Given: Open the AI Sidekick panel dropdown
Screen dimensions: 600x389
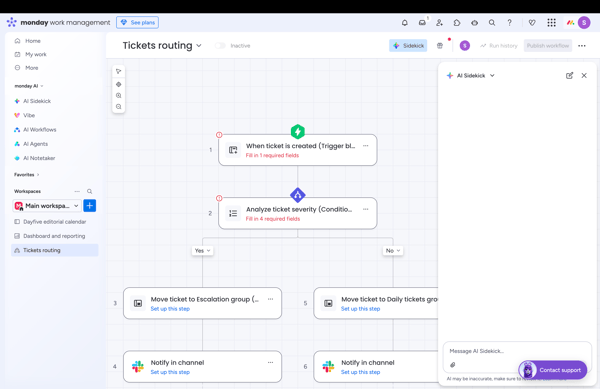Looking at the screenshot, I should (x=492, y=75).
